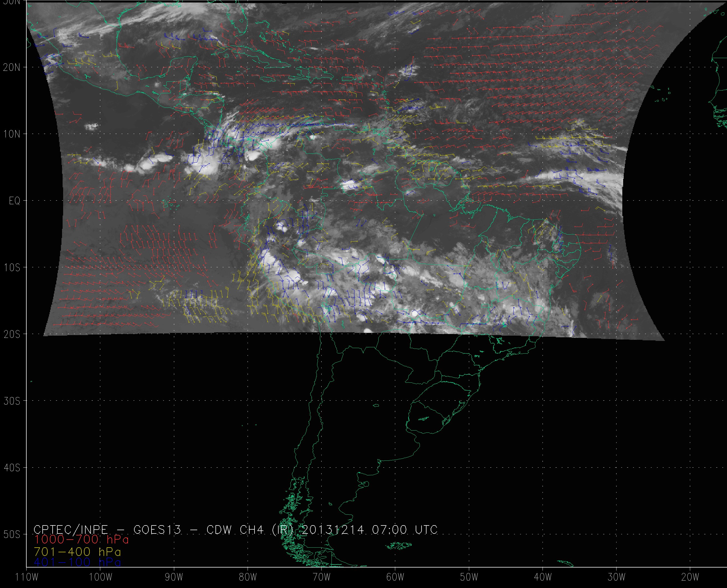Screen dimensions: 727x588
Task: Click the EQ latitude axis label
Action: click(x=15, y=201)
